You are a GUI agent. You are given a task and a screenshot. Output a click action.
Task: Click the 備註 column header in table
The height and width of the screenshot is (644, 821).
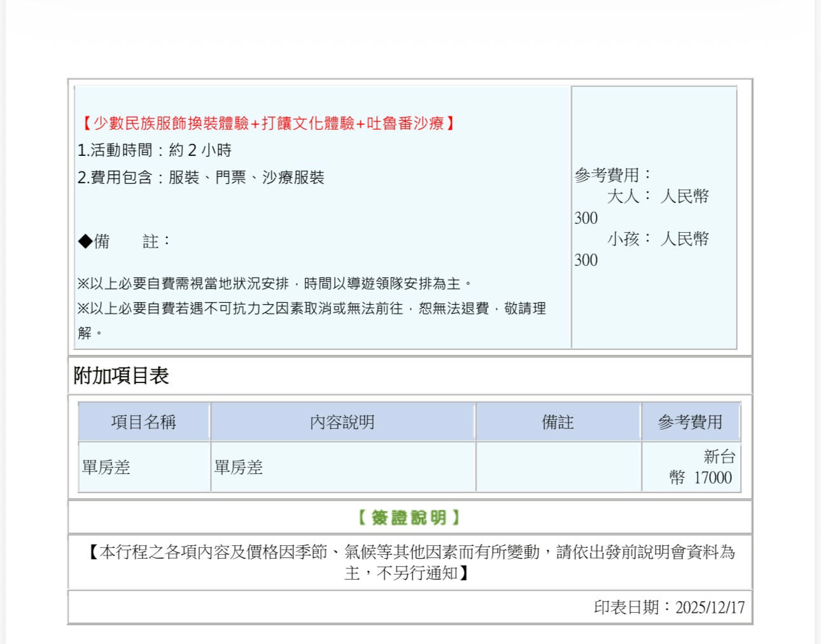(558, 422)
